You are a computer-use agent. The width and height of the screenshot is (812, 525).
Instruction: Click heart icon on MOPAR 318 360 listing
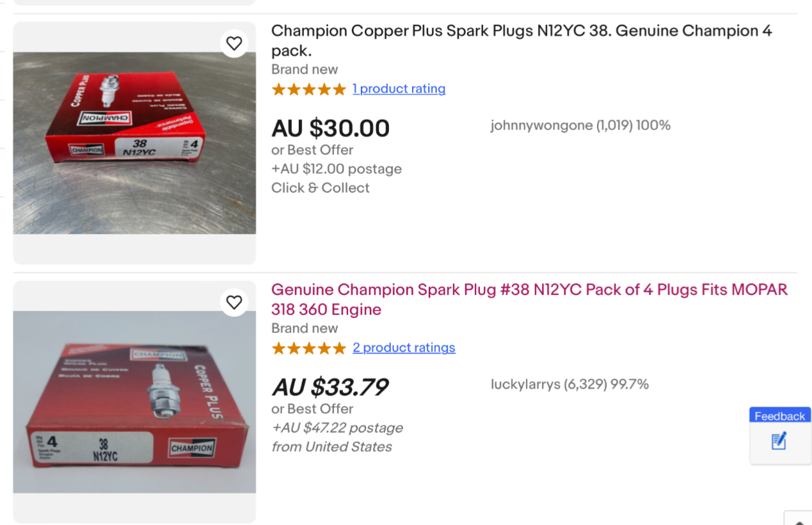234,302
